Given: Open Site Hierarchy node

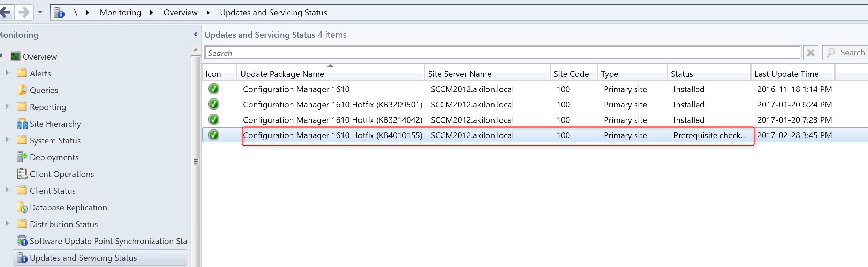Looking at the screenshot, I should pos(55,124).
